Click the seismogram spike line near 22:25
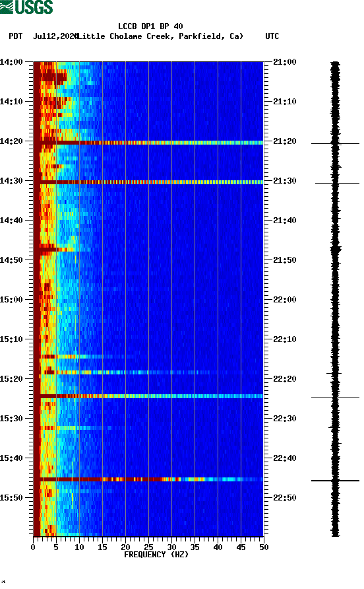Screen dimensions: 364x589 coord(335,398)
